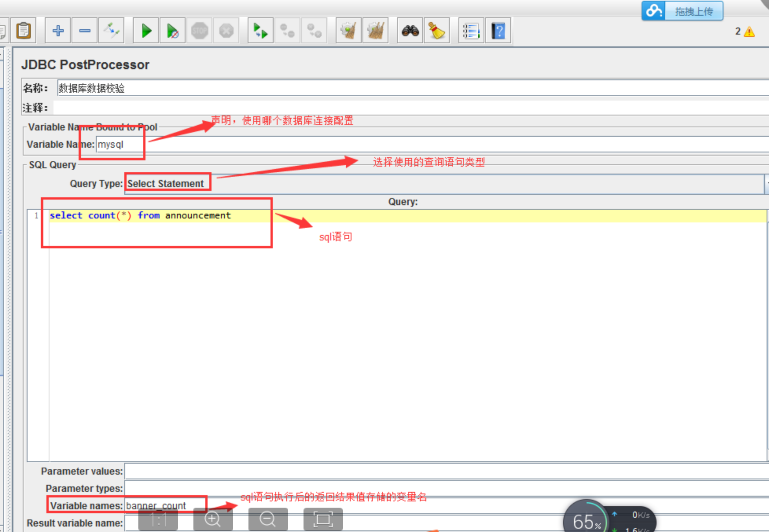
Task: Click the green Run (play) button
Action: coord(146,30)
